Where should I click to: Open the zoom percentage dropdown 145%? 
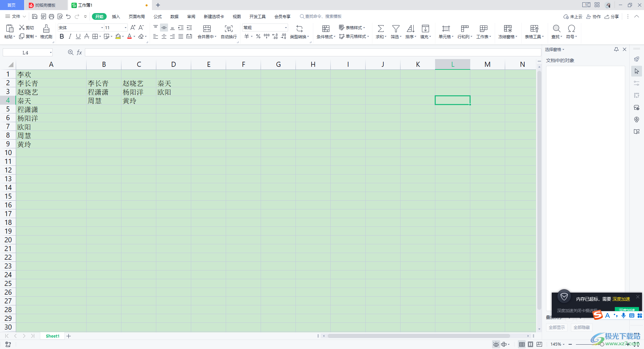point(557,344)
